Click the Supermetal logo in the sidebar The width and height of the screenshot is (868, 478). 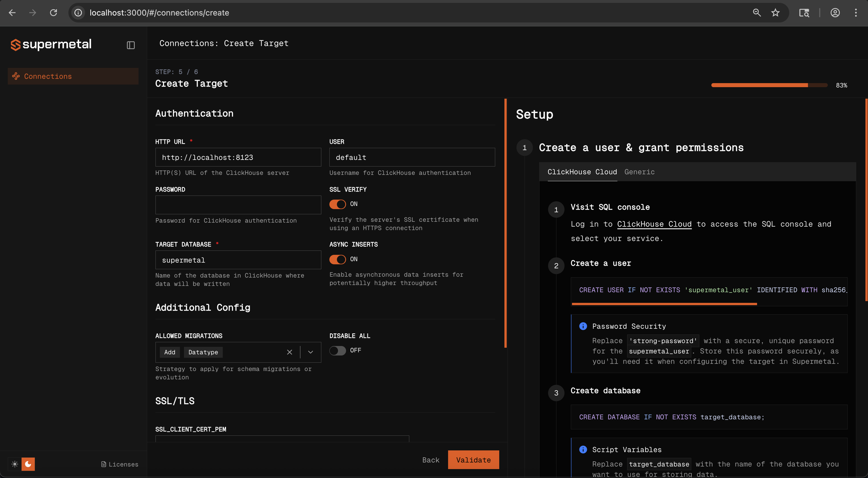[51, 45]
